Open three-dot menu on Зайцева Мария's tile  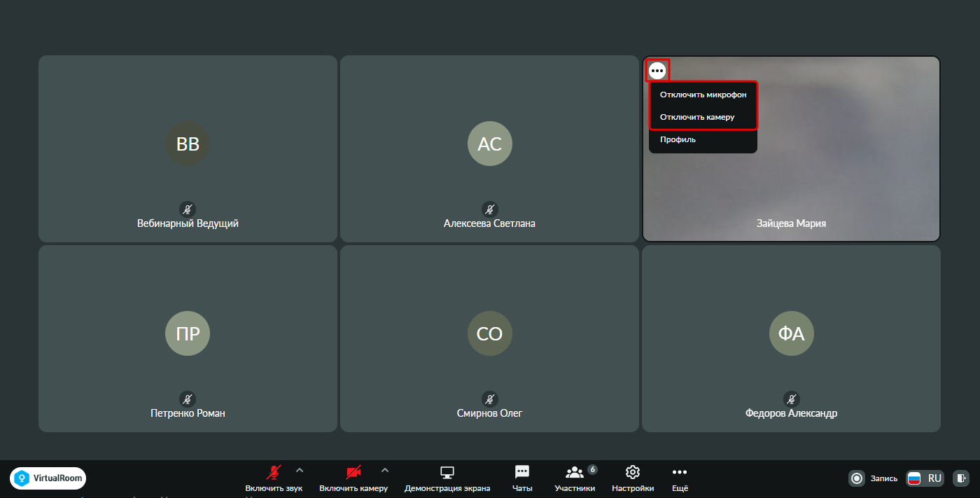(x=657, y=70)
